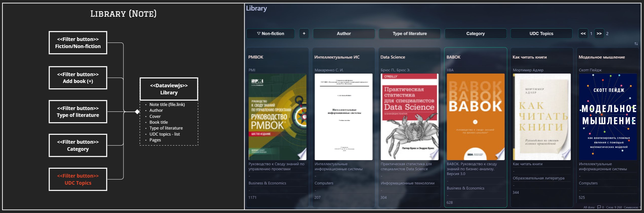Click Computers category in Интеллектуальные ИС card
This screenshot has height=213, width=644.
pyautogui.click(x=324, y=183)
